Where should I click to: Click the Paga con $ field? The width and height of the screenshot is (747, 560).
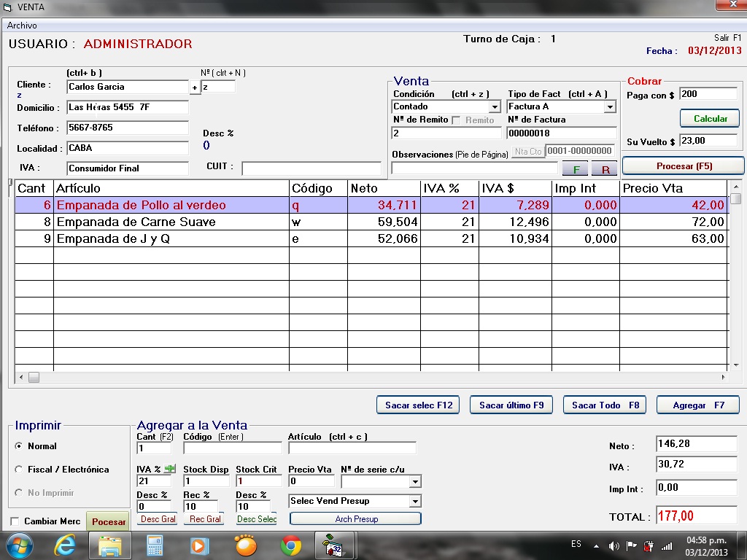pos(708,94)
